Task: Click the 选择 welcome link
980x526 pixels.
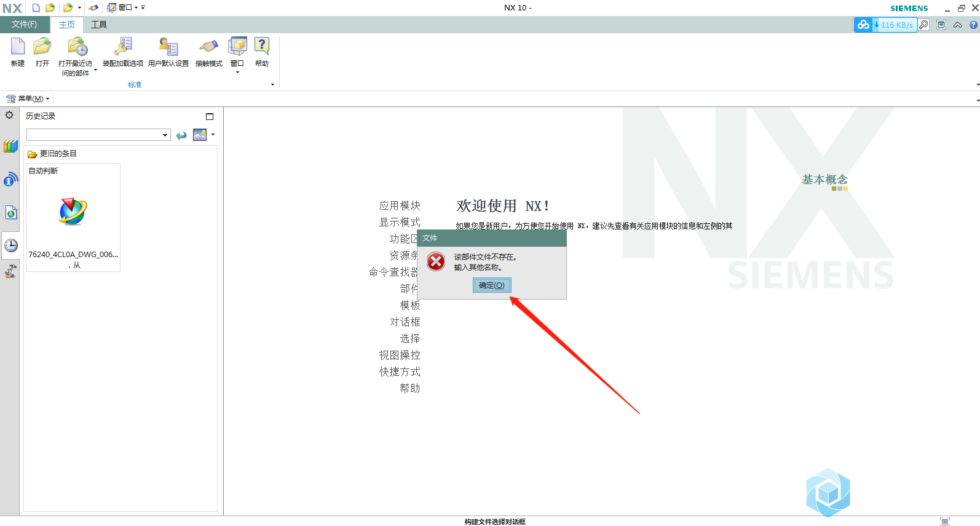Action: [x=410, y=338]
